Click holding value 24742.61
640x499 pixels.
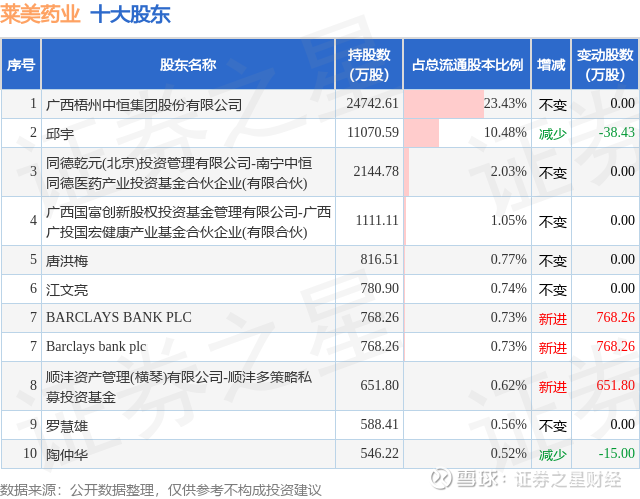tap(372, 104)
